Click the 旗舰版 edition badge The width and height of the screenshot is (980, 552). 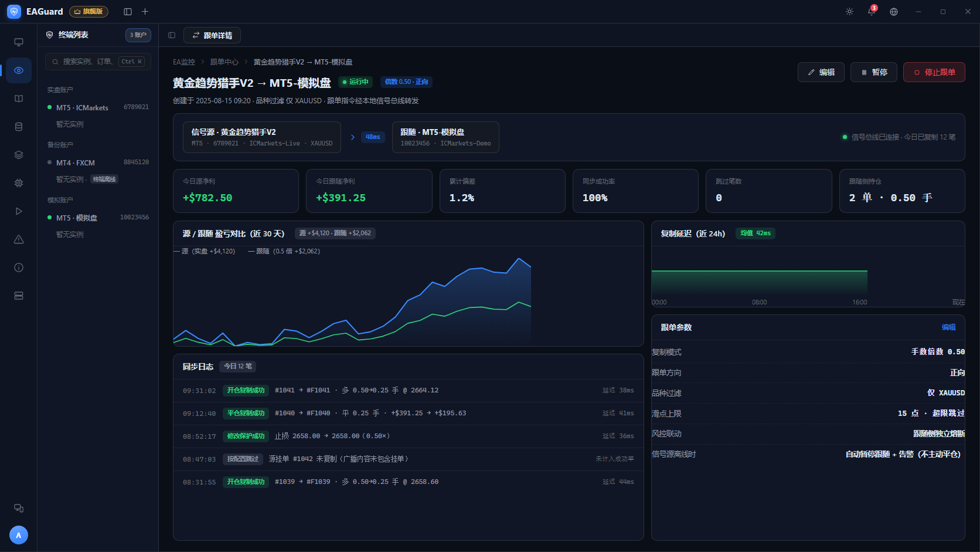(x=89, y=12)
